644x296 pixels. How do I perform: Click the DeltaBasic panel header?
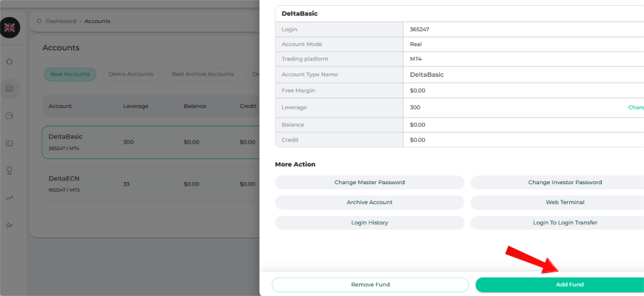coord(300,13)
